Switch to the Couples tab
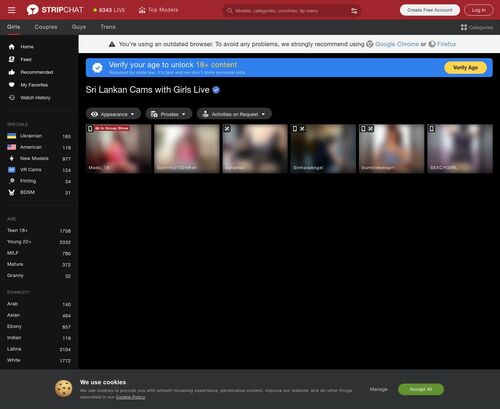This screenshot has height=409, width=500. (x=46, y=27)
